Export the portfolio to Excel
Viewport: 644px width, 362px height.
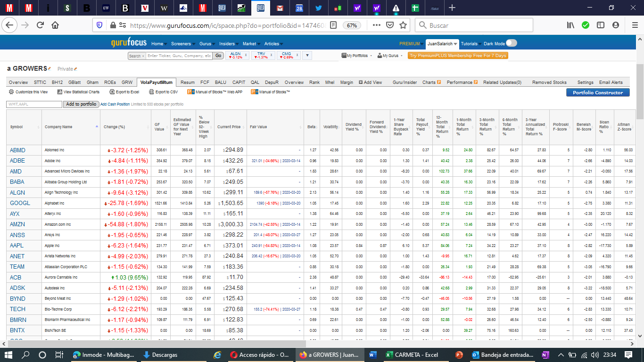point(124,92)
